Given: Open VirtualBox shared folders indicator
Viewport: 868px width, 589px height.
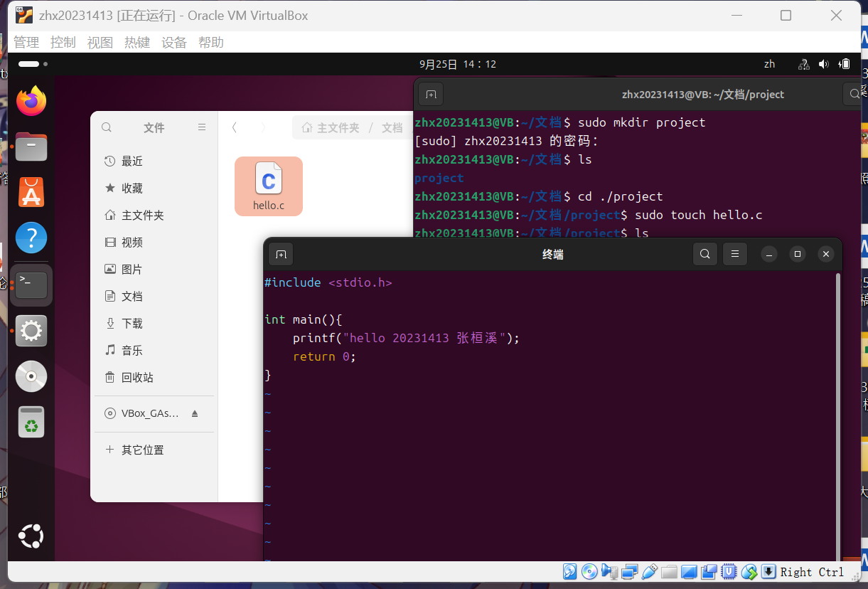Looking at the screenshot, I should pos(669,572).
